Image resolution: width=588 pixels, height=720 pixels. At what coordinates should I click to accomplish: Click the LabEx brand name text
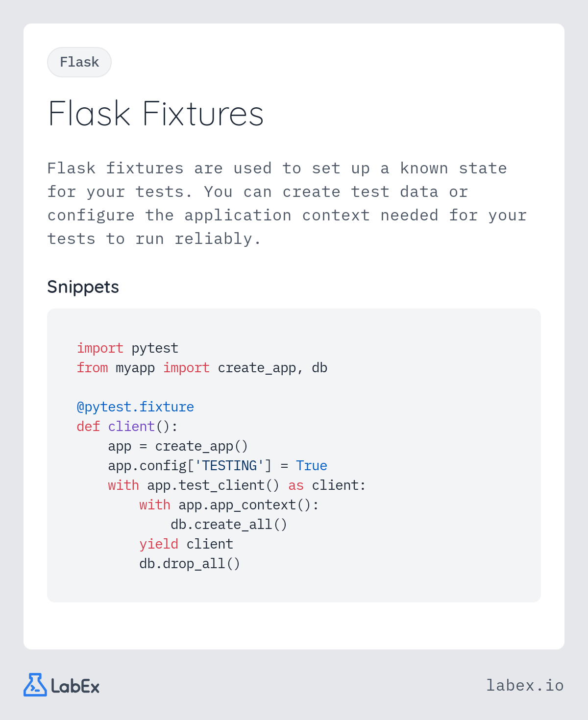click(x=75, y=686)
